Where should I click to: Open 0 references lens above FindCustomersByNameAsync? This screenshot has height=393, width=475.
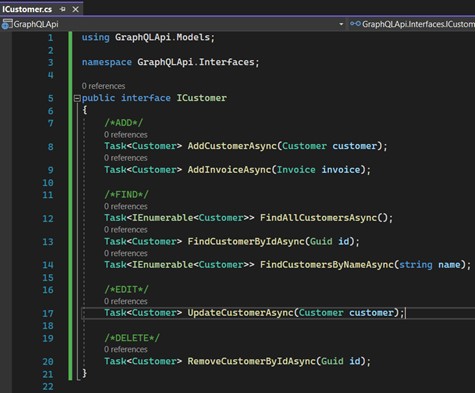126,253
